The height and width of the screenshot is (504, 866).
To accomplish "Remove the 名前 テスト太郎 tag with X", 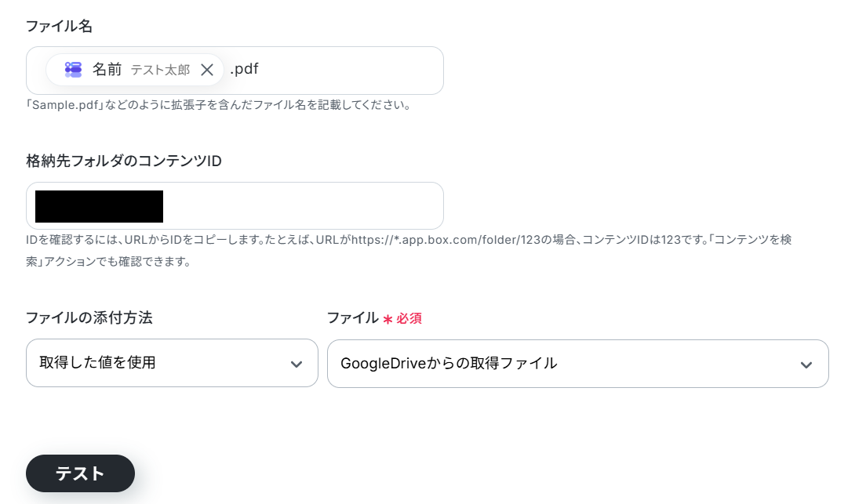I will [x=207, y=70].
